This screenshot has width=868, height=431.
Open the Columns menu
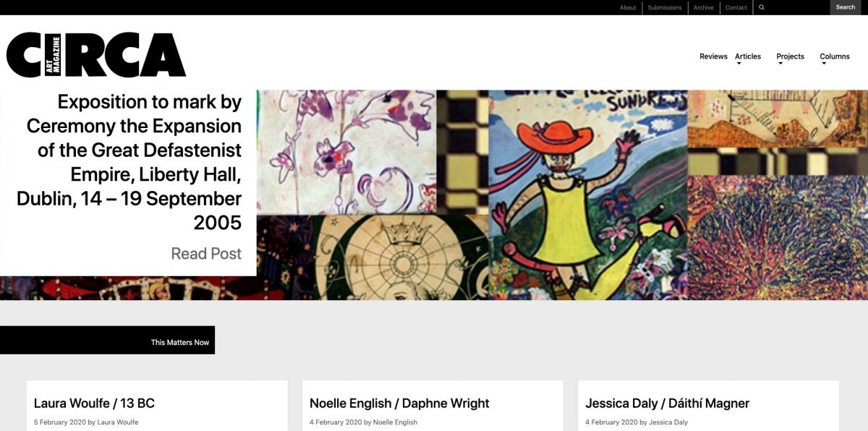[x=835, y=56]
